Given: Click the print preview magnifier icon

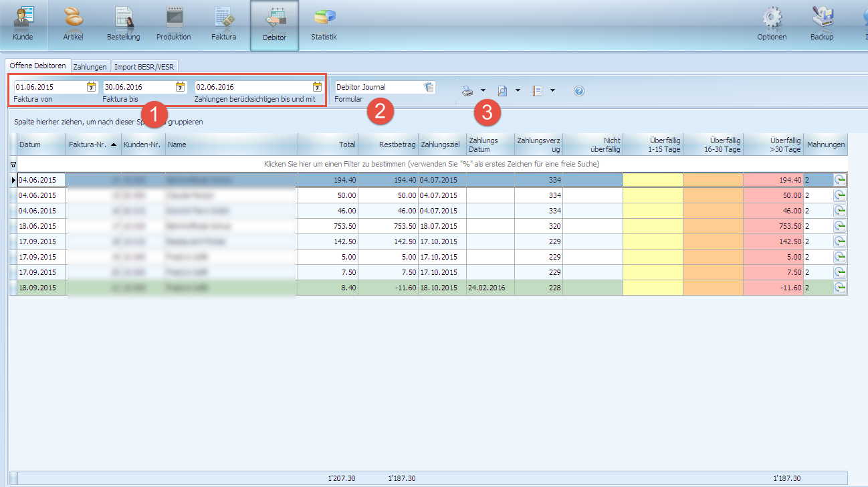Looking at the screenshot, I should 502,90.
